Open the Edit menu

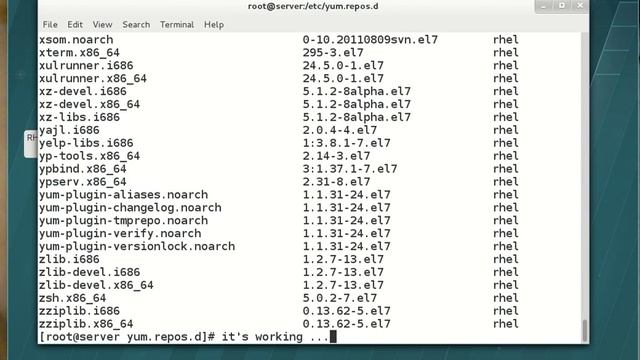click(x=75, y=24)
